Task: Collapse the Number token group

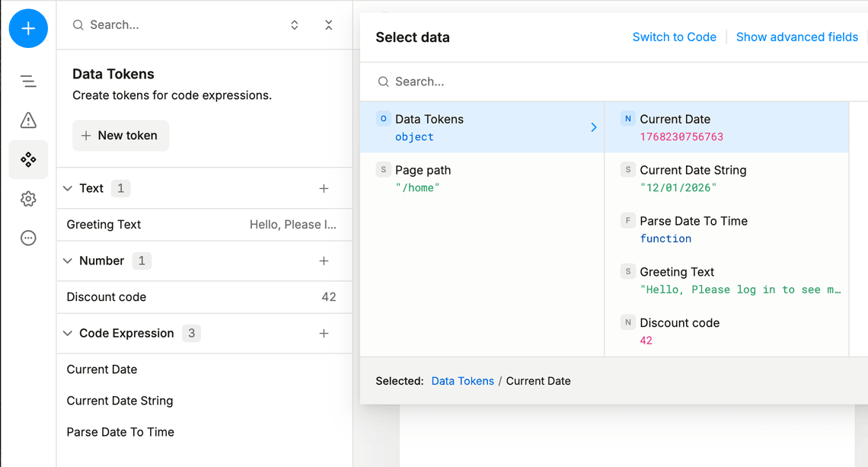Action: [x=68, y=261]
